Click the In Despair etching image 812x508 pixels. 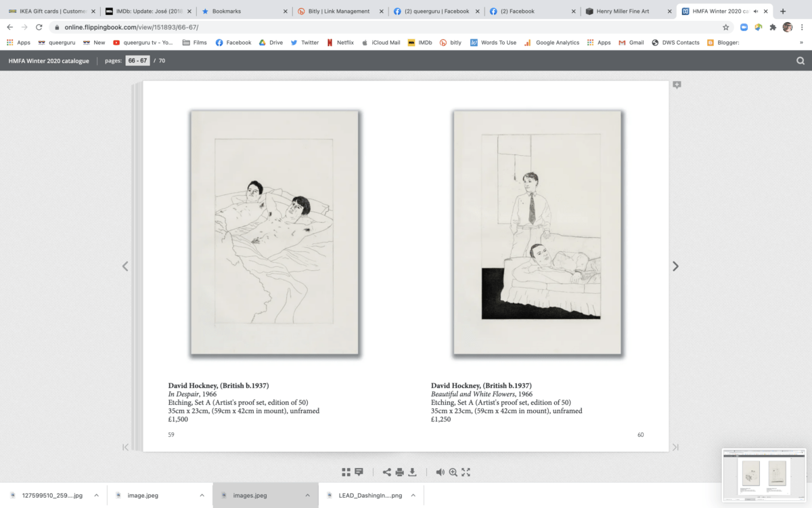pos(274,232)
